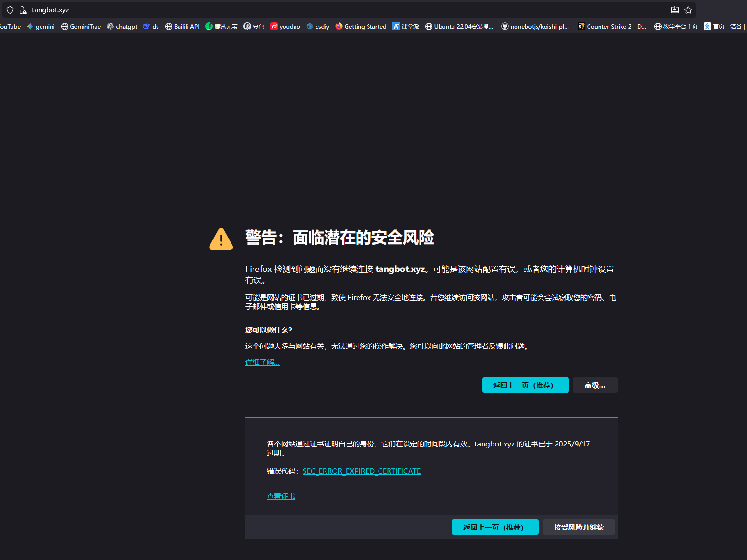
Task: Click the SEC_ERROR_EXPIRED_CERTIFICATE error code link
Action: pyautogui.click(x=361, y=471)
